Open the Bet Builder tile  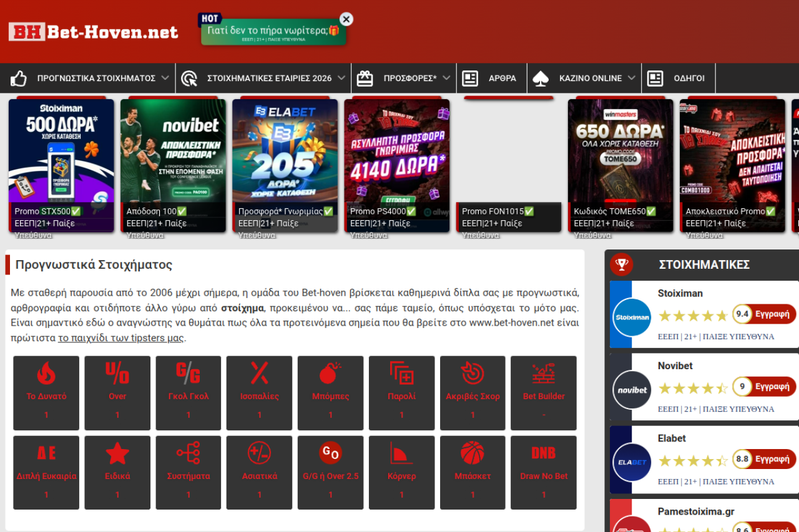coord(544,393)
